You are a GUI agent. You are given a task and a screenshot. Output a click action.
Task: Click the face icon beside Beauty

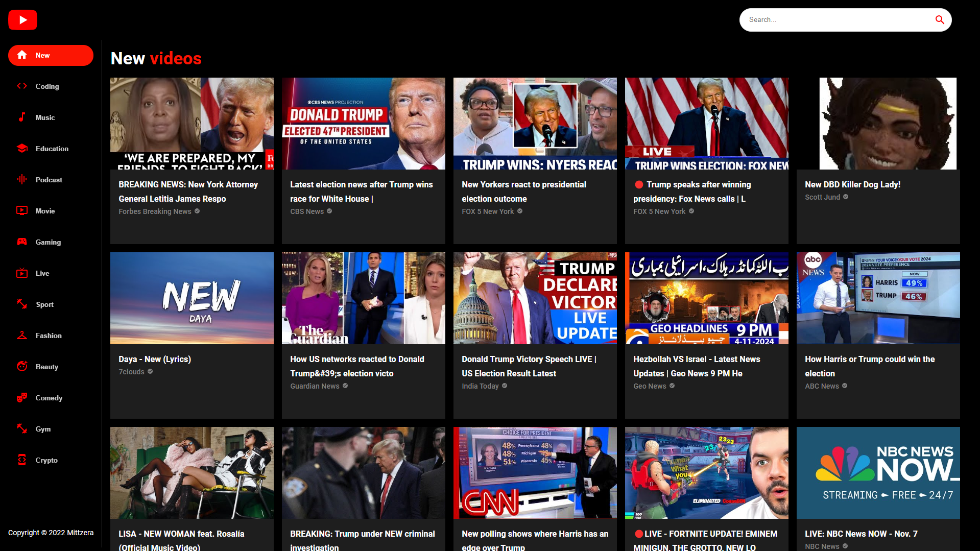(x=22, y=367)
